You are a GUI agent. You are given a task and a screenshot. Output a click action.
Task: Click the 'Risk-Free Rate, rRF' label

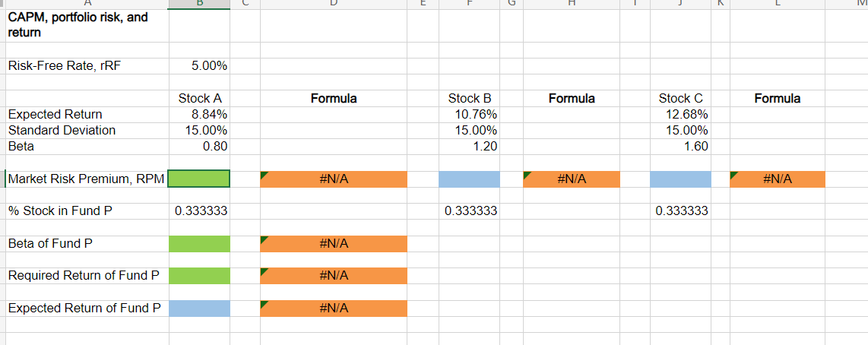coord(64,66)
